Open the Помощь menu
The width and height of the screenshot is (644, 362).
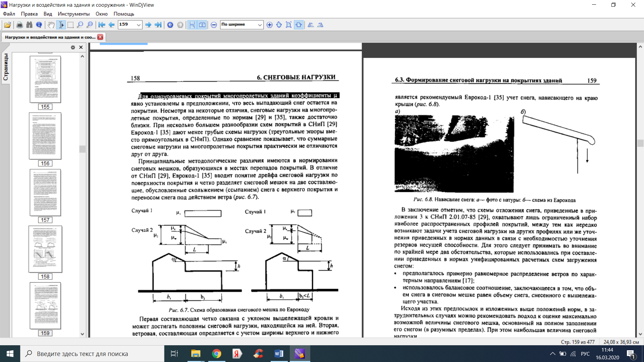pyautogui.click(x=124, y=14)
